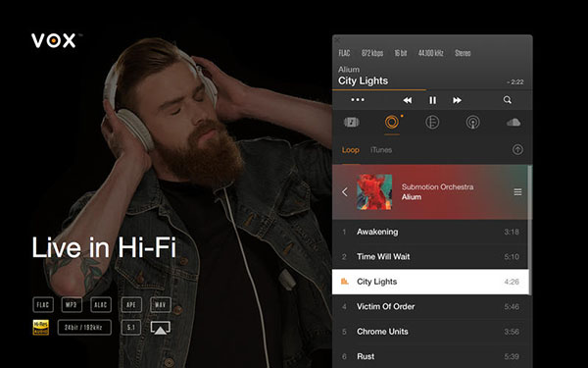Screen dimensions: 588x368
Task: Skip to the next track
Action: tap(457, 100)
